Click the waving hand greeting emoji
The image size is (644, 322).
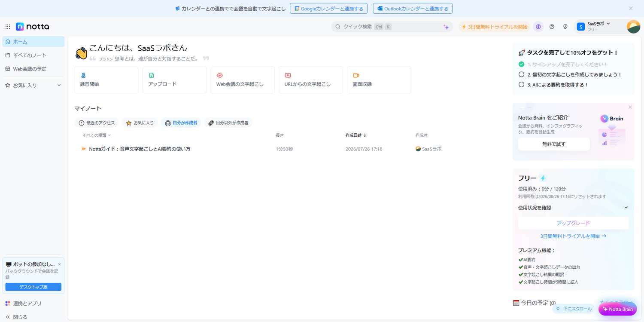pos(81,53)
